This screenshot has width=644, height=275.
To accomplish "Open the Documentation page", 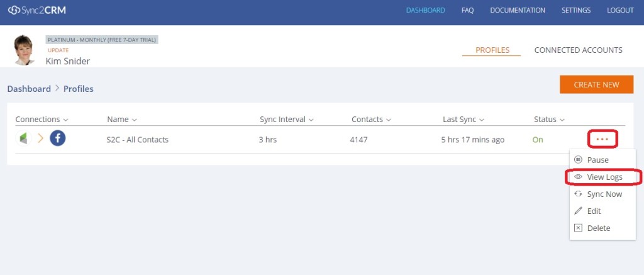I will [518, 10].
